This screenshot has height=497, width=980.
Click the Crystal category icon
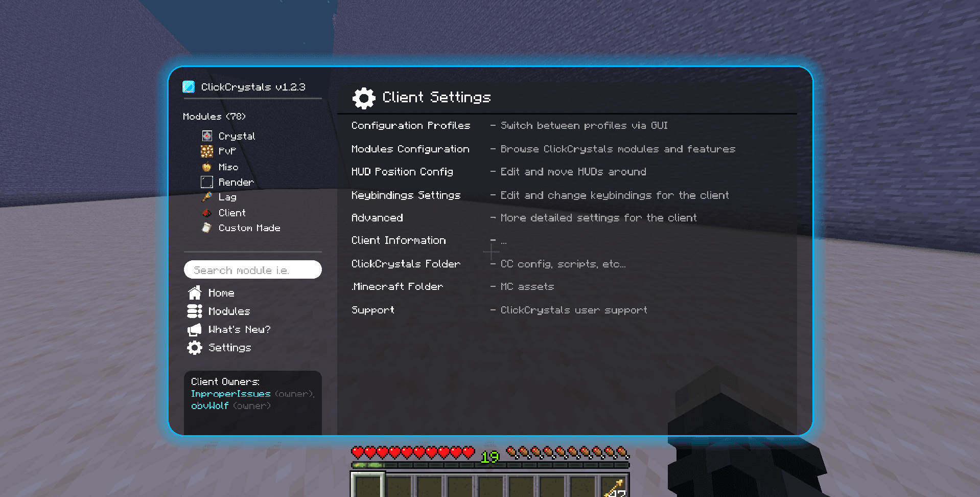point(207,136)
